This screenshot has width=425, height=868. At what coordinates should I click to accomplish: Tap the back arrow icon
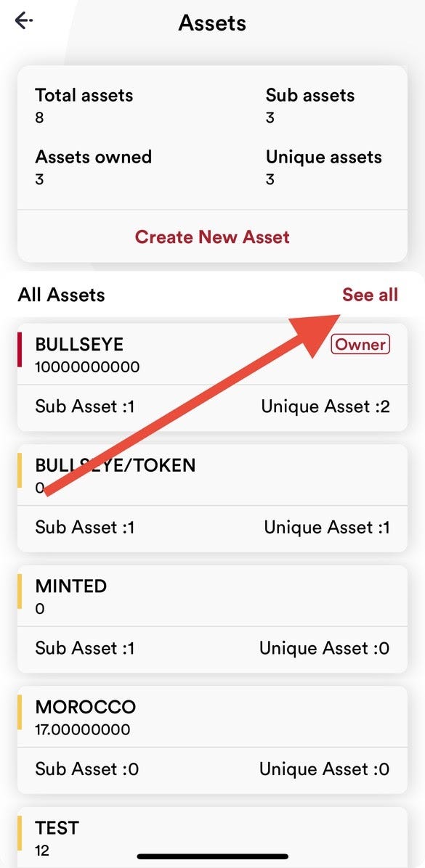(24, 21)
